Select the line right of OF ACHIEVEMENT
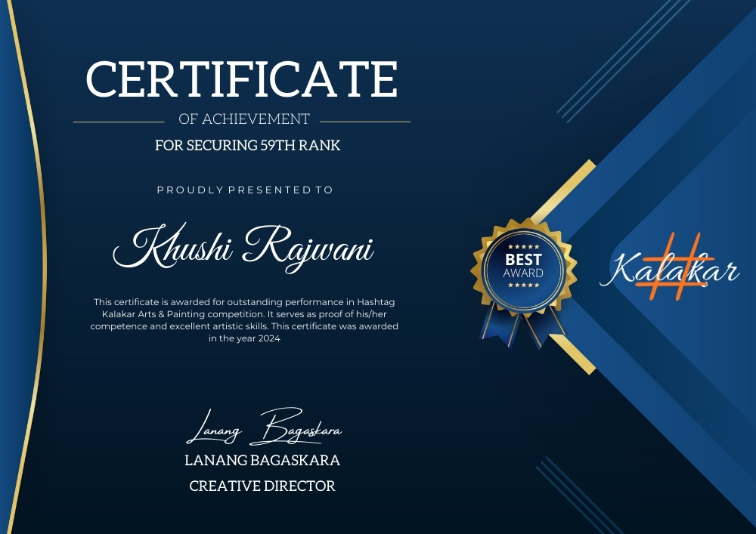756x534 pixels. [365, 121]
